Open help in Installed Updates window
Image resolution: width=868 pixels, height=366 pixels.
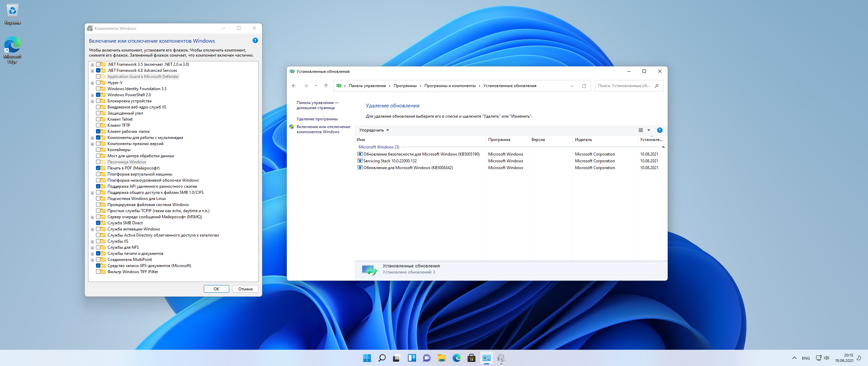click(x=659, y=130)
